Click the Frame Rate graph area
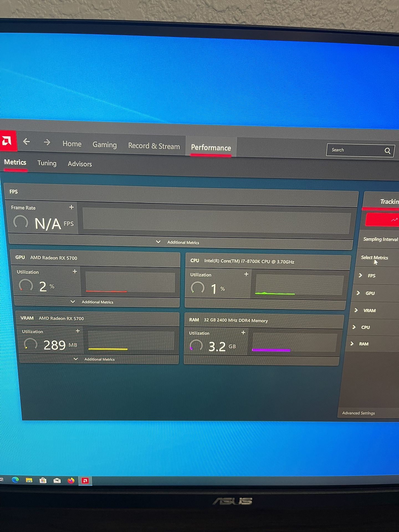This screenshot has width=399, height=532. point(217,221)
